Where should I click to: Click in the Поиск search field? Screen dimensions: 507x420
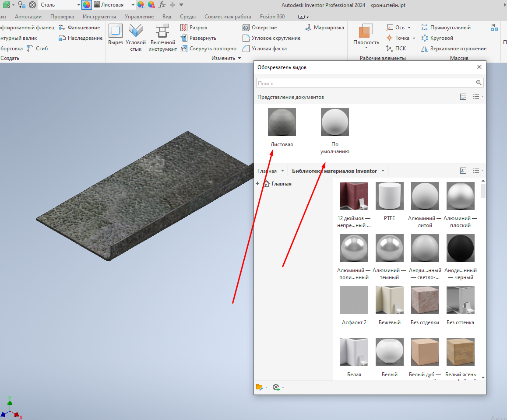(365, 83)
